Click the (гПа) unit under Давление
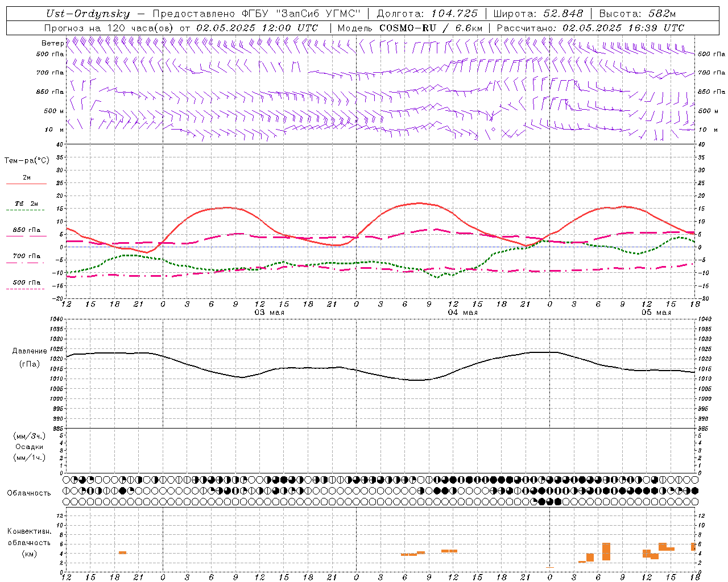Image resolution: width=728 pixels, height=582 pixels. [30, 364]
